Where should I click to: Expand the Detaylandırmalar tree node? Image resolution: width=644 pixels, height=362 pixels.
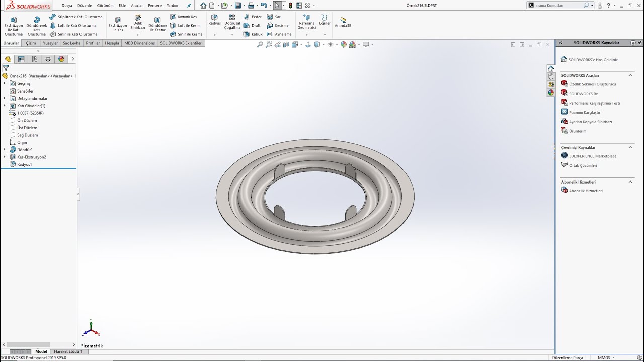tap(5, 98)
